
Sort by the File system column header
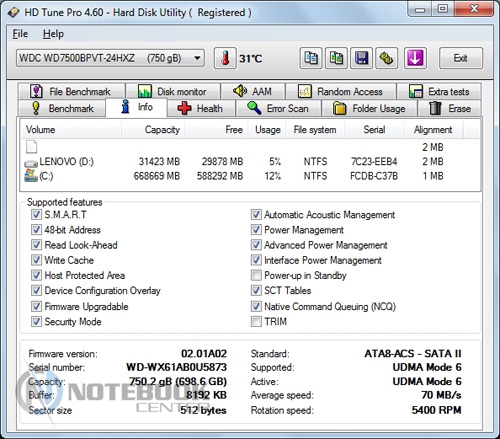315,129
